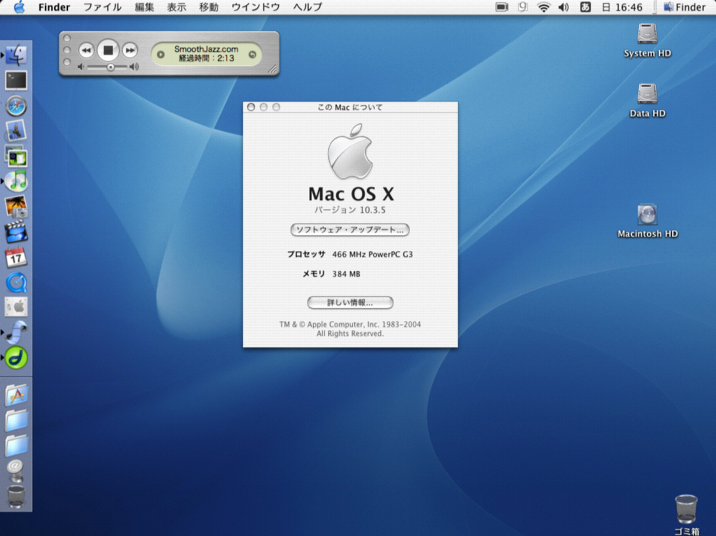Image resolution: width=716 pixels, height=536 pixels.
Task: Open Dreamweaver green icon in the Dock
Action: [16, 358]
